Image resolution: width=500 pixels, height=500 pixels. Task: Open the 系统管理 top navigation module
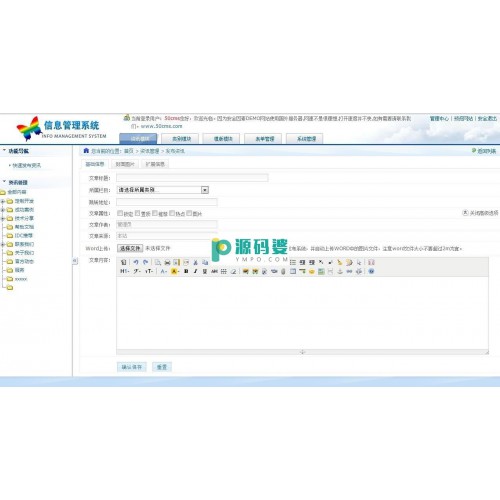coord(306,139)
